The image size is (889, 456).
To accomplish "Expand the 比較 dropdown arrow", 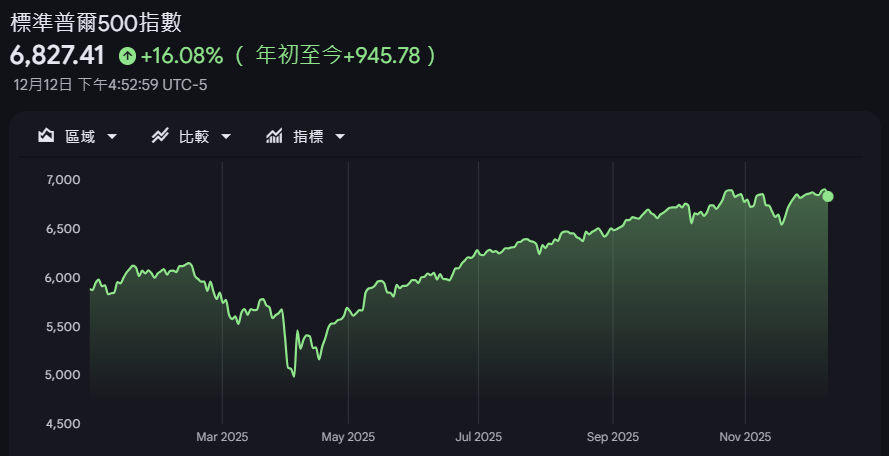I will tap(226, 137).
